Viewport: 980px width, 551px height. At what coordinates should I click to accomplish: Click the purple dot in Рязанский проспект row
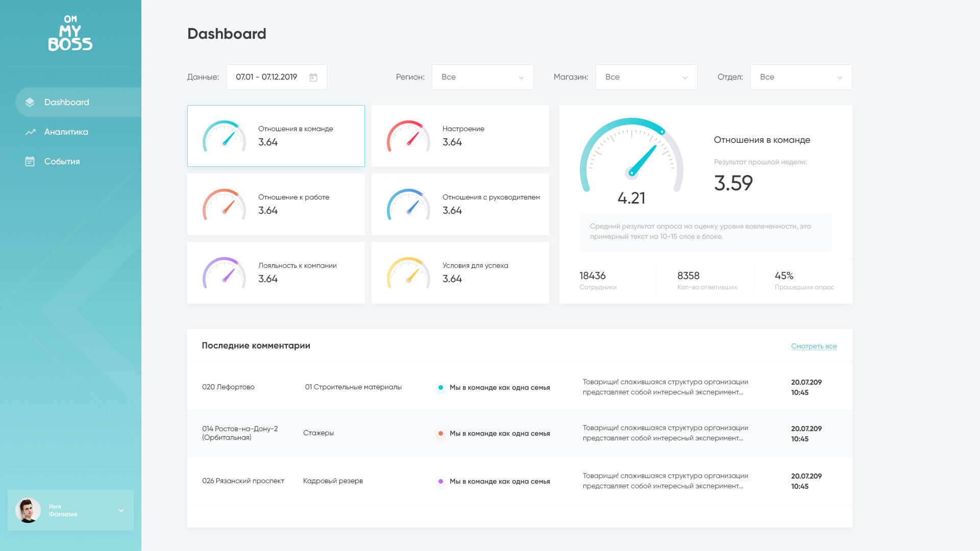tap(440, 481)
